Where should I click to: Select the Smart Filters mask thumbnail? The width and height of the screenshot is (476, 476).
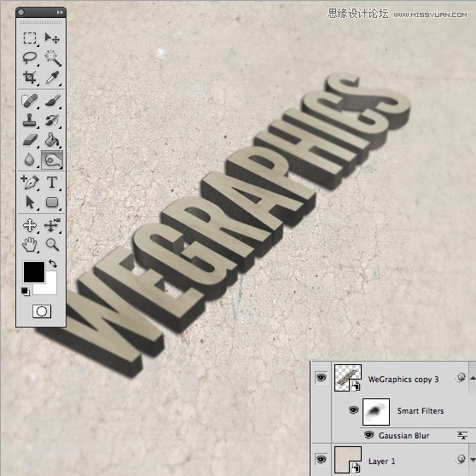376,412
